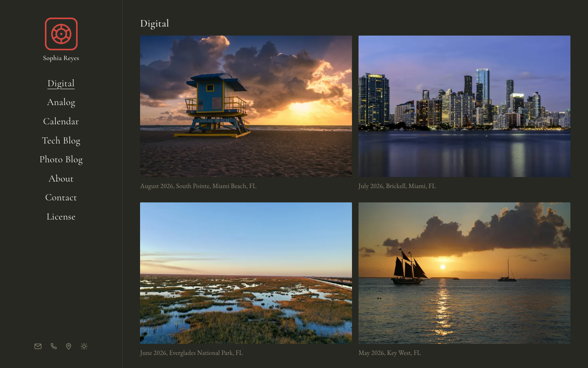This screenshot has height=368, width=588.
Task: Click the Sophia Reyes site name
Action: point(61,58)
